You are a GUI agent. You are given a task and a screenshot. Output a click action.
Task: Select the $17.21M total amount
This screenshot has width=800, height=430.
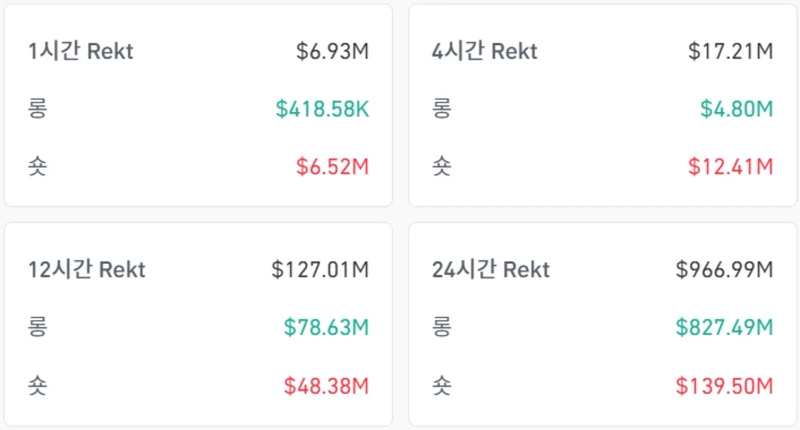[x=731, y=52]
